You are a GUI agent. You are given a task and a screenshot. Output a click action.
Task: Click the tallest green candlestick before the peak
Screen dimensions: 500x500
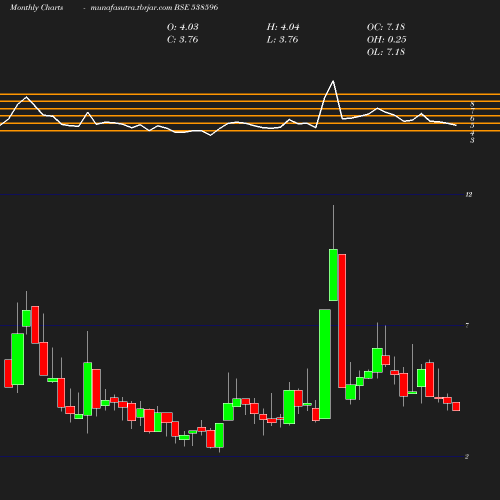coord(325,364)
